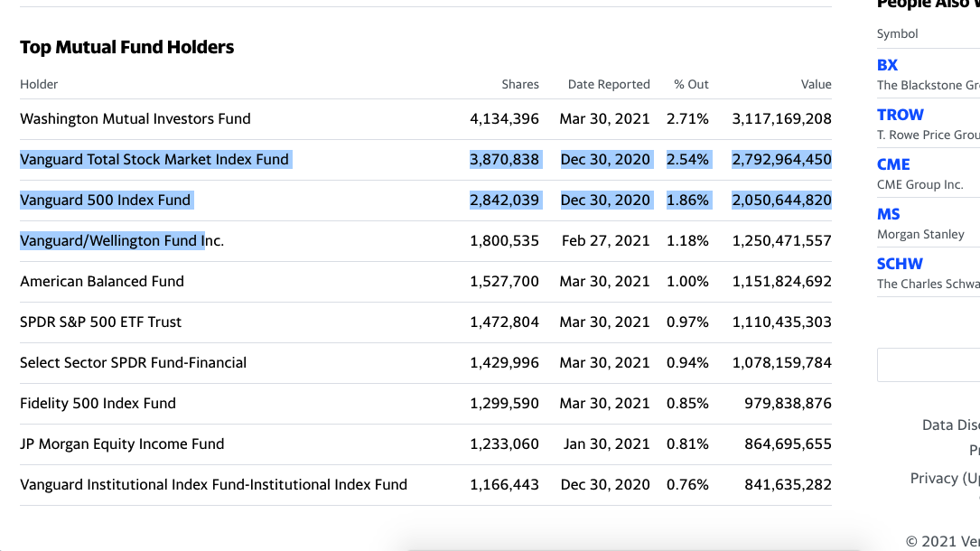Click shares value 1,299,590

[x=504, y=403]
